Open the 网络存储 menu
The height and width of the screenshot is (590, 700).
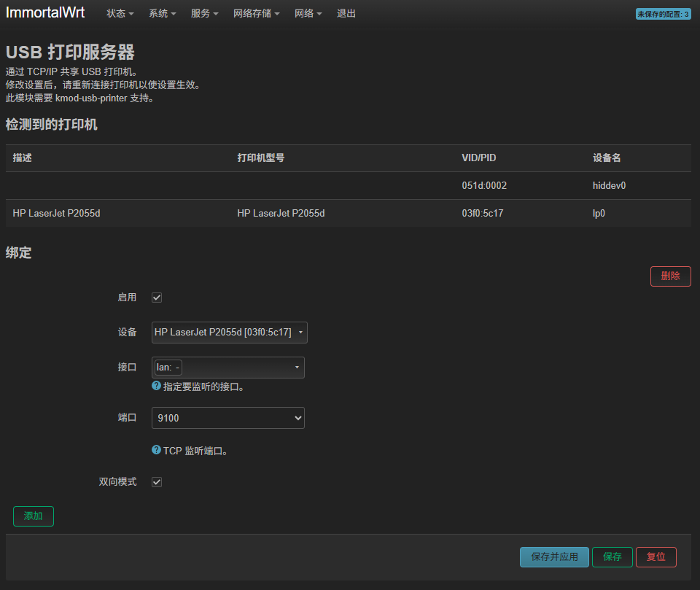pos(256,14)
